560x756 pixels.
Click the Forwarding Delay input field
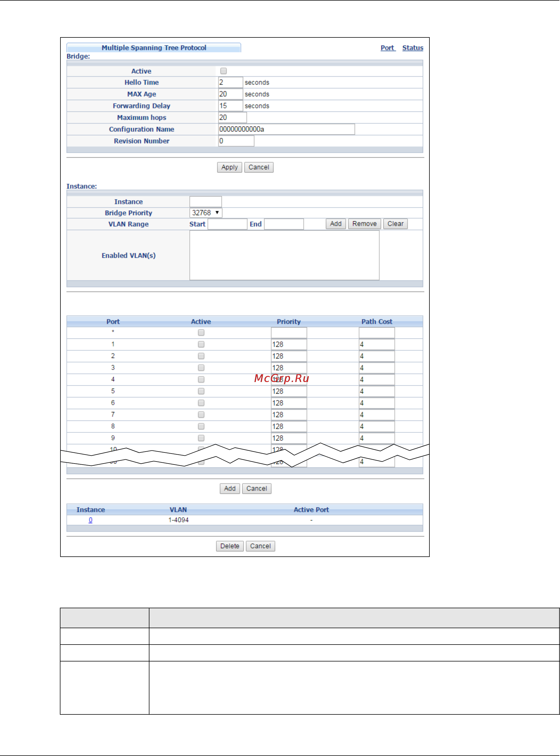230,106
